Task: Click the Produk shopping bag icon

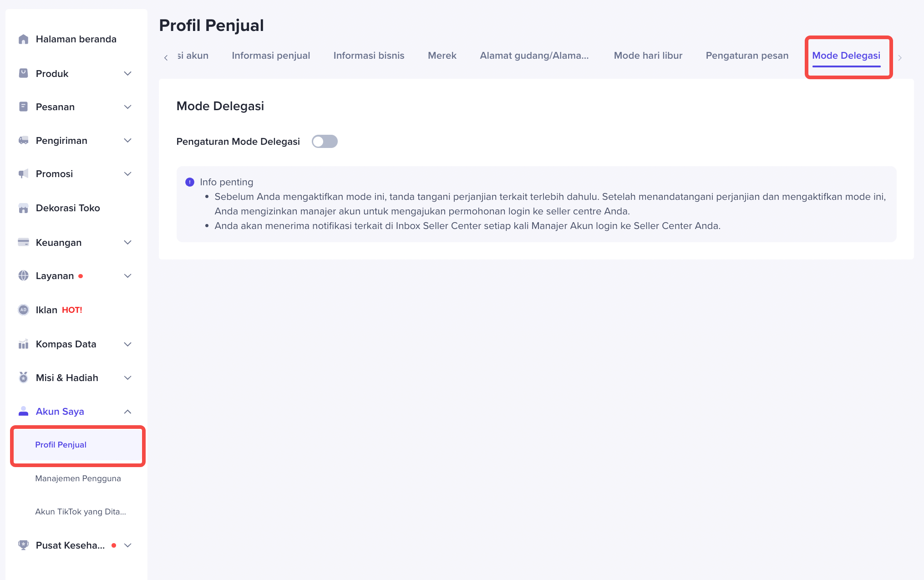Action: pos(23,73)
